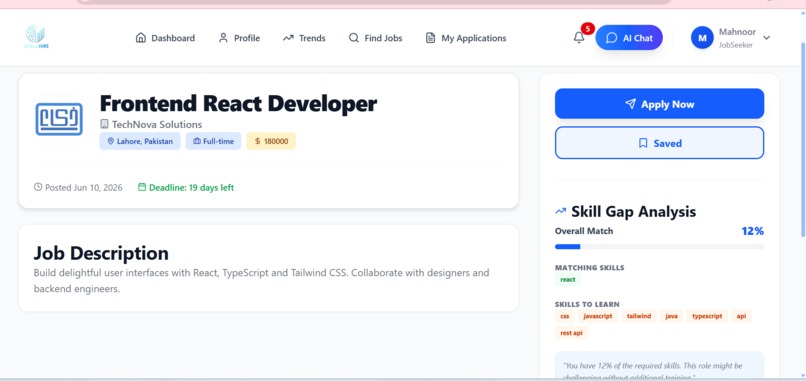Click the Job Description heading
Image resolution: width=806 pixels, height=381 pixels.
coord(101,253)
